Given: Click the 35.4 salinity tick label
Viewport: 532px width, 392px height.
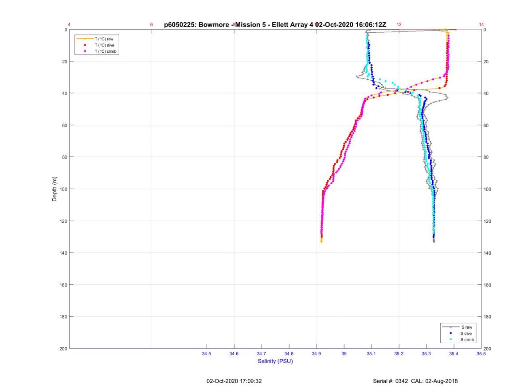Looking at the screenshot, I should [x=454, y=354].
